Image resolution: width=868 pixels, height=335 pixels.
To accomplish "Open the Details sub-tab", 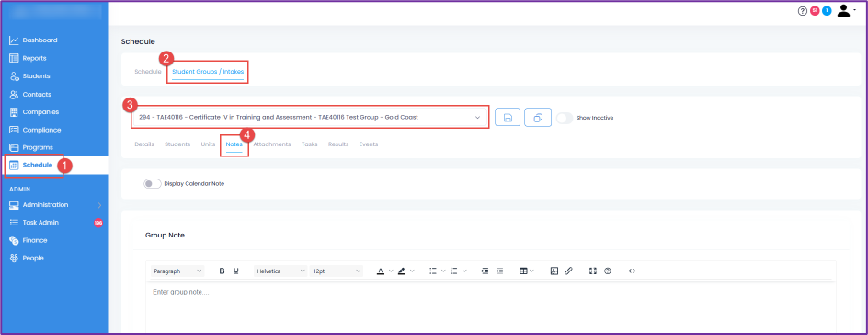I will (144, 144).
